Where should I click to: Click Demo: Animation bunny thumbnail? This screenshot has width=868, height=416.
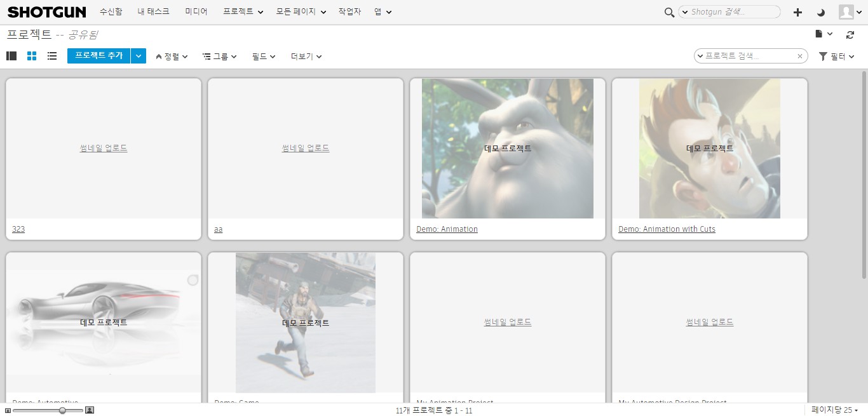(x=508, y=149)
